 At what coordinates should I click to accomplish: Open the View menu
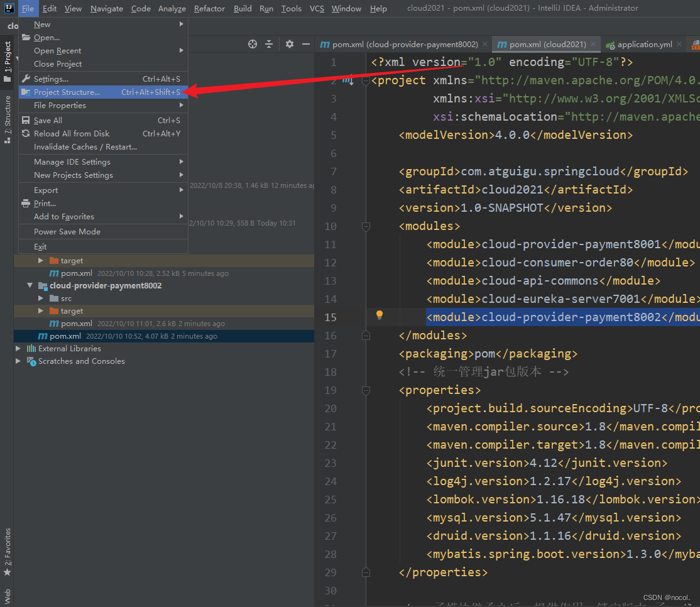(73, 8)
